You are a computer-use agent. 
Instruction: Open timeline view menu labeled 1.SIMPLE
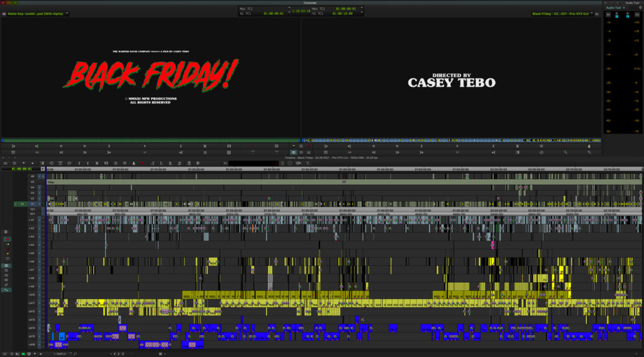(x=62, y=354)
